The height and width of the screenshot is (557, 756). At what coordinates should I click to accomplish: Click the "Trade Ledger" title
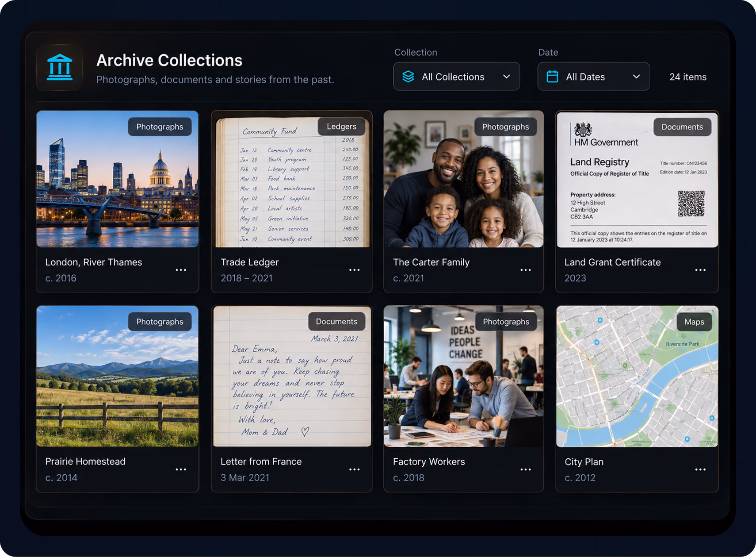point(250,262)
